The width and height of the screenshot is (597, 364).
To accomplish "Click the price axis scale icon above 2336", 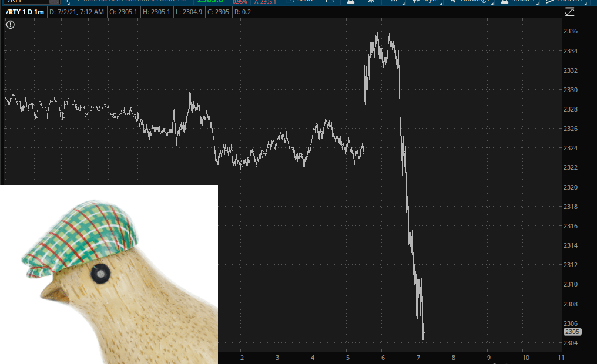I will pyautogui.click(x=569, y=12).
